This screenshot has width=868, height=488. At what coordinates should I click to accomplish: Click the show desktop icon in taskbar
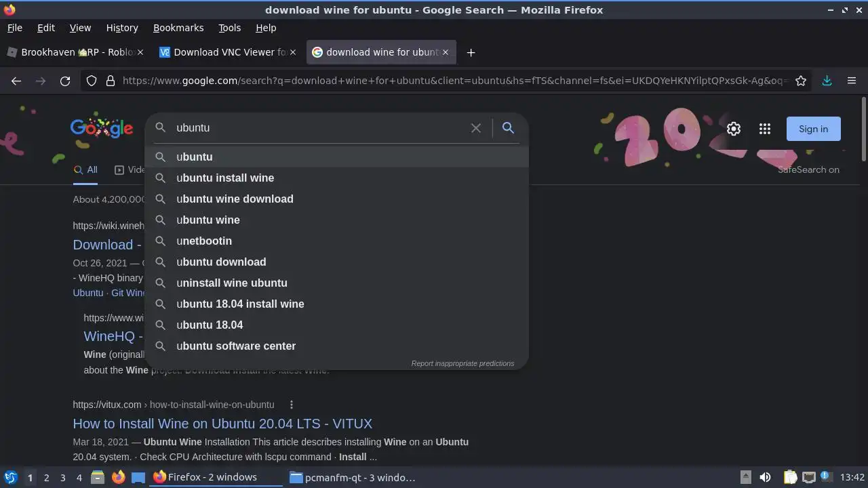pyautogui.click(x=138, y=478)
